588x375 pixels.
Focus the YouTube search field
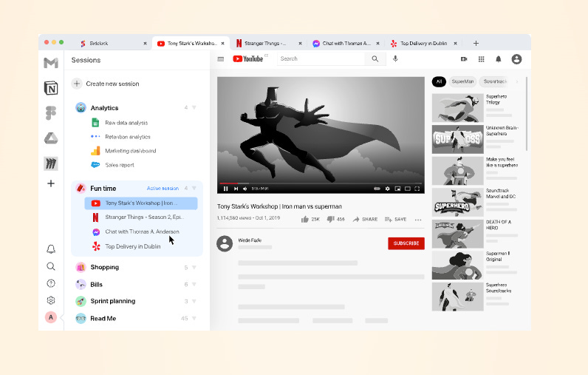[321, 59]
